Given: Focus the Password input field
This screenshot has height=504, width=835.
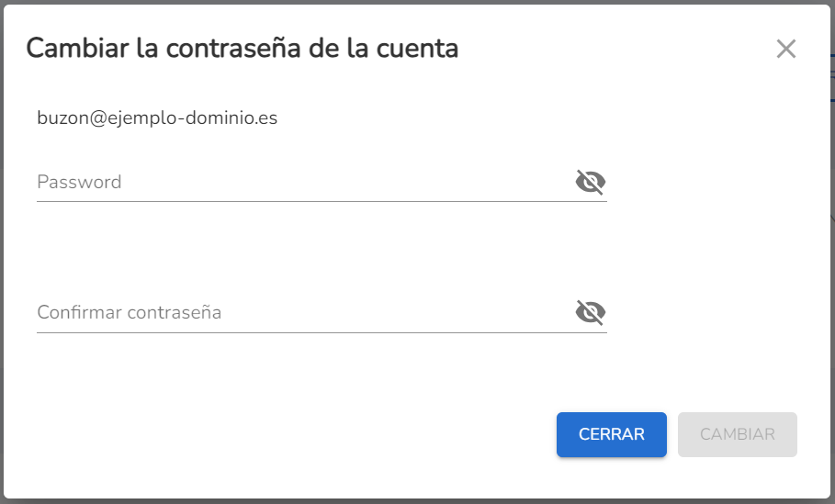Looking at the screenshot, I should [x=303, y=182].
